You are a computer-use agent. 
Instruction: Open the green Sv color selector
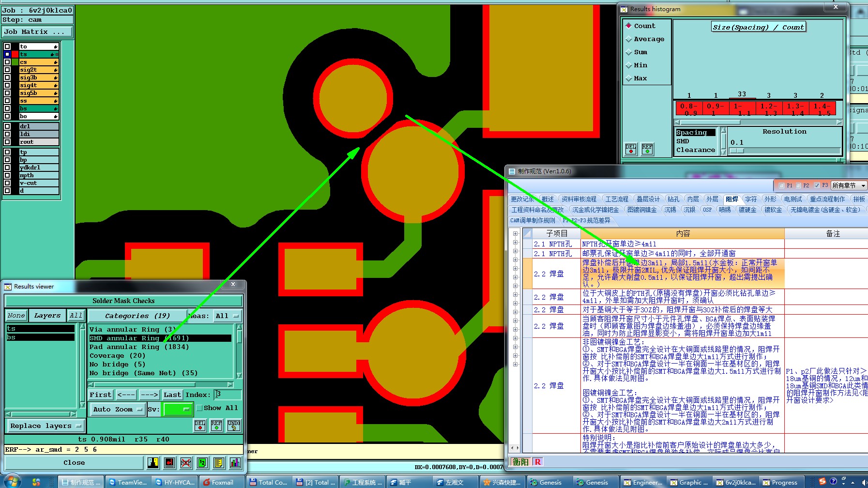point(178,410)
